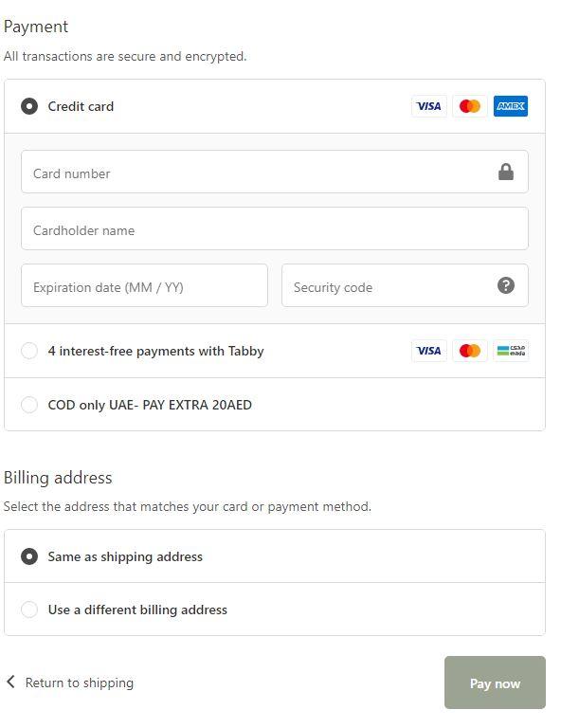This screenshot has height=728, width=561.
Task: Focus the Card number input field
Action: point(275,172)
